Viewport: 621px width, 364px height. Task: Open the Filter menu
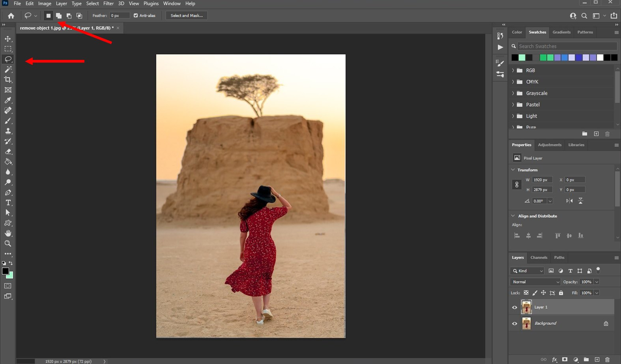[x=108, y=3]
